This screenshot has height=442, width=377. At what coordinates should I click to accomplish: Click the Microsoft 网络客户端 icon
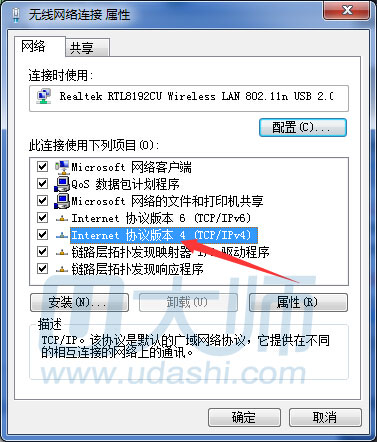[62, 167]
